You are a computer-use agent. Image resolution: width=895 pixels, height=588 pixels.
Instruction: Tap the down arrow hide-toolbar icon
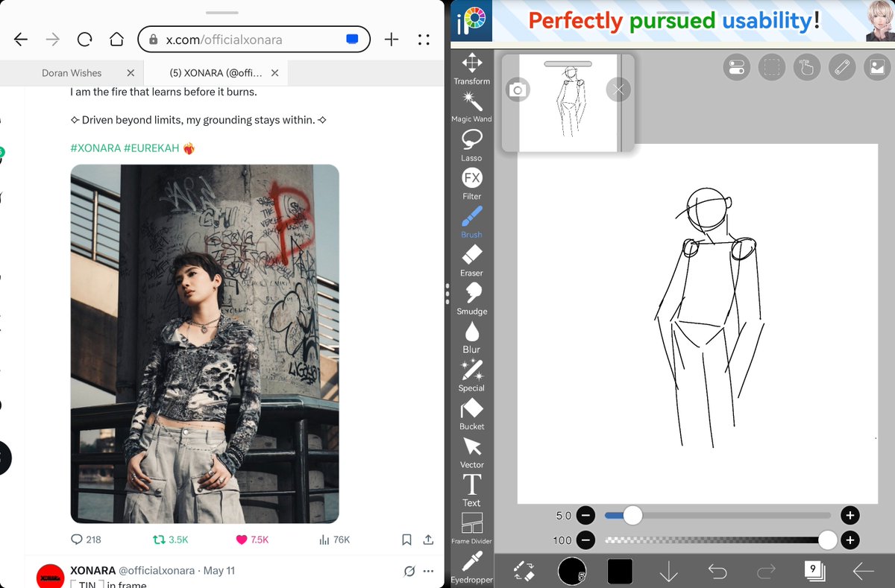click(x=669, y=571)
